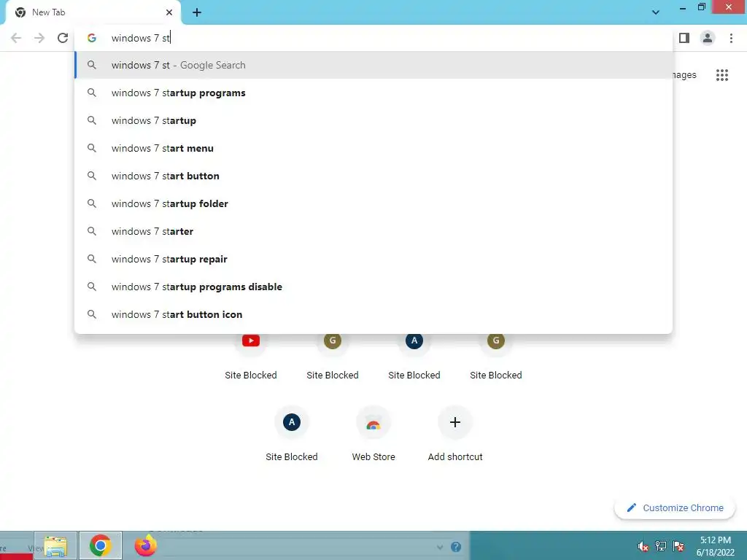This screenshot has height=560, width=747.
Task: Open a new tab with plus button
Action: click(x=197, y=12)
